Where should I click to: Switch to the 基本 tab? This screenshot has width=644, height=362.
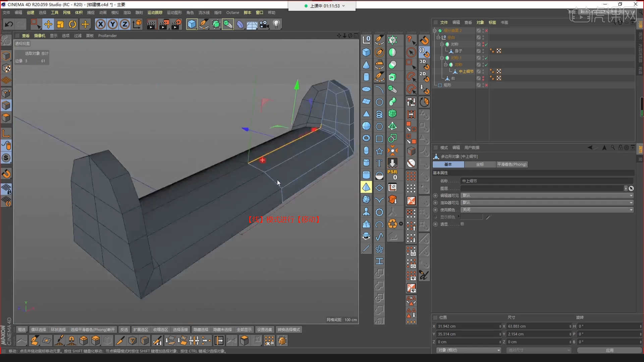click(448, 164)
